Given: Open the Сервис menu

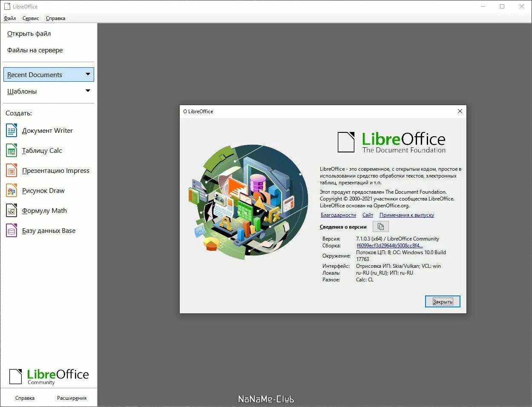Looking at the screenshot, I should (31, 18).
